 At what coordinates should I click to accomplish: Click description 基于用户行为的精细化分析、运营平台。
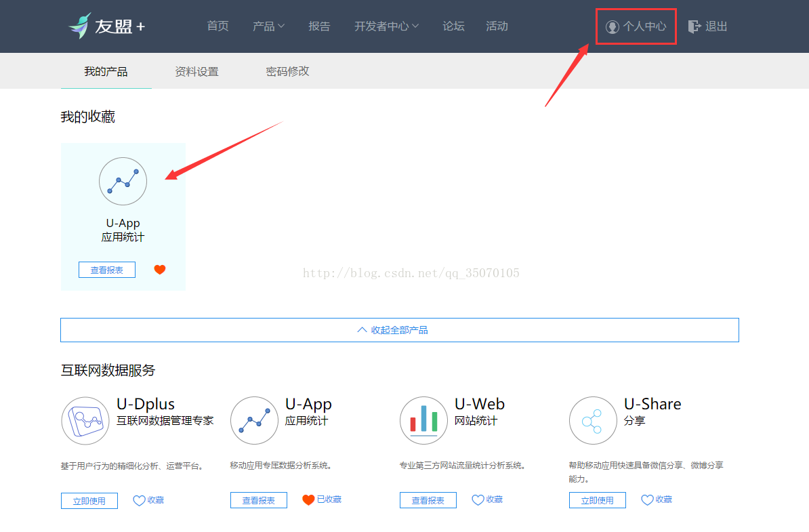(132, 466)
